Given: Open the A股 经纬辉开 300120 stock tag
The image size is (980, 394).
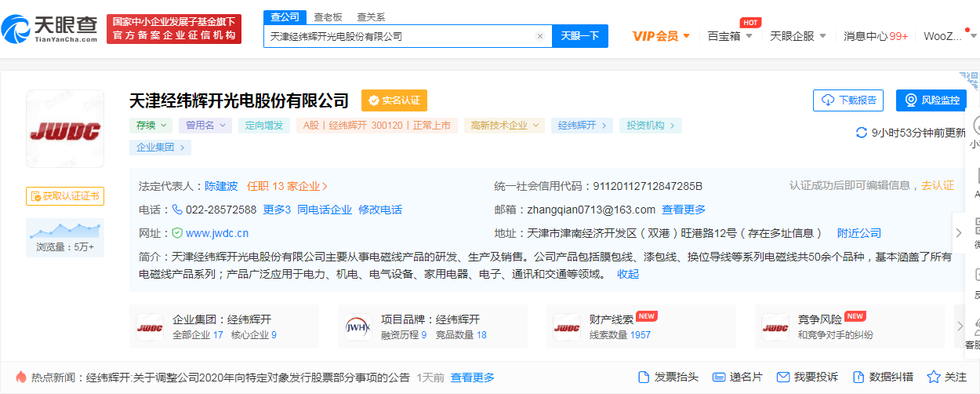Looking at the screenshot, I should point(376,126).
